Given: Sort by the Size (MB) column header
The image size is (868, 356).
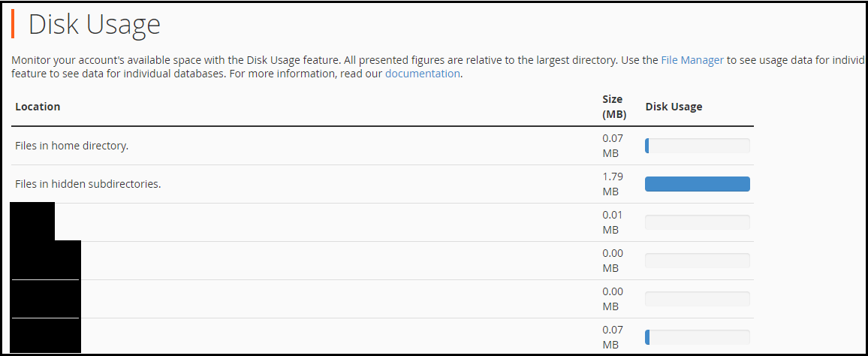Looking at the screenshot, I should coord(613,107).
